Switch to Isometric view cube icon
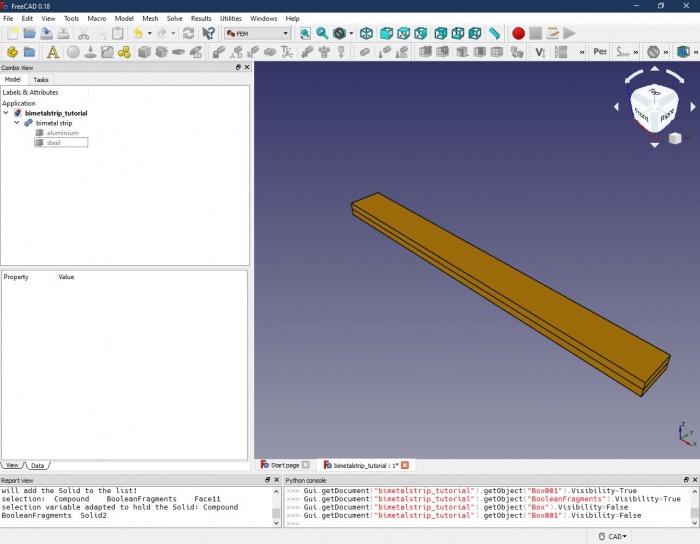 click(x=366, y=33)
